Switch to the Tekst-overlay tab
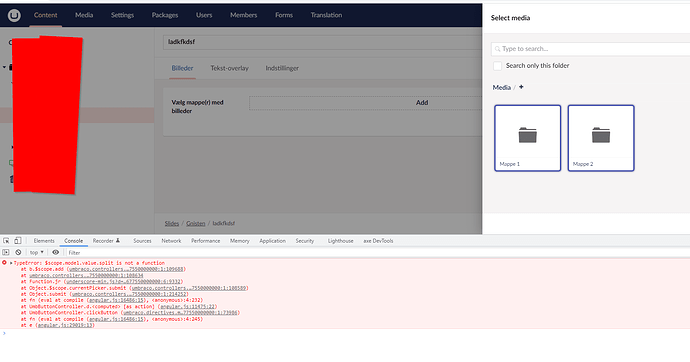Viewport: 690px width, 362px height. tap(229, 68)
